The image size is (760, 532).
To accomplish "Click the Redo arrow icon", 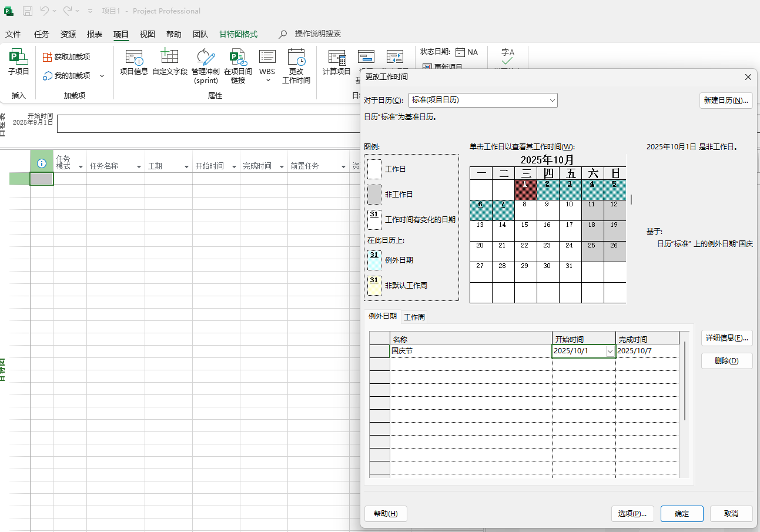I will [x=68, y=11].
